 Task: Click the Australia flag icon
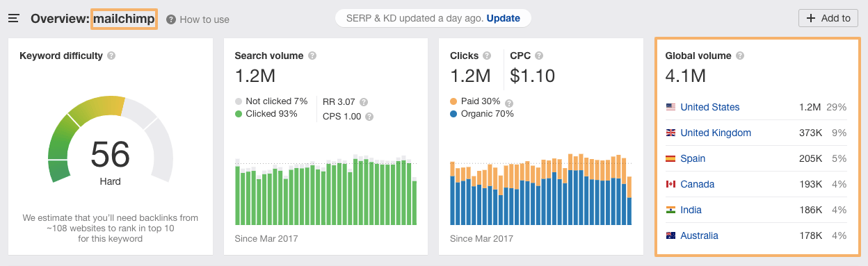[x=670, y=235]
